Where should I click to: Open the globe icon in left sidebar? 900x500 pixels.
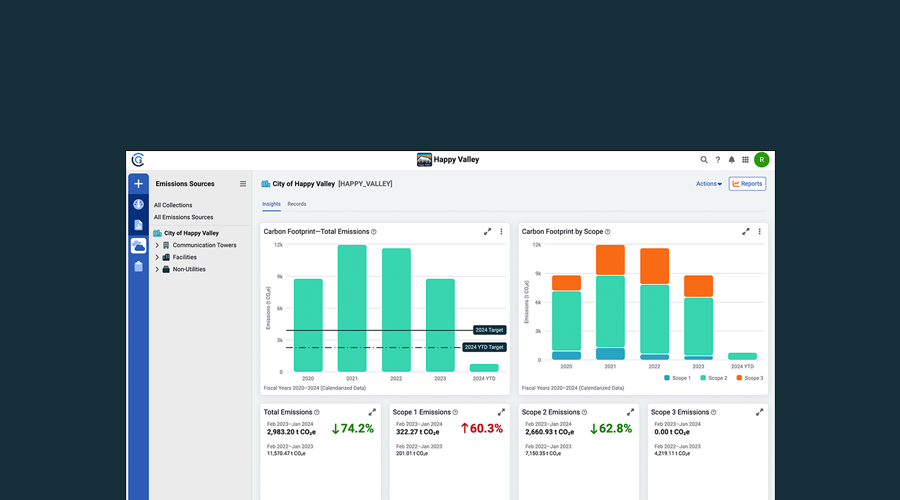pyautogui.click(x=138, y=205)
